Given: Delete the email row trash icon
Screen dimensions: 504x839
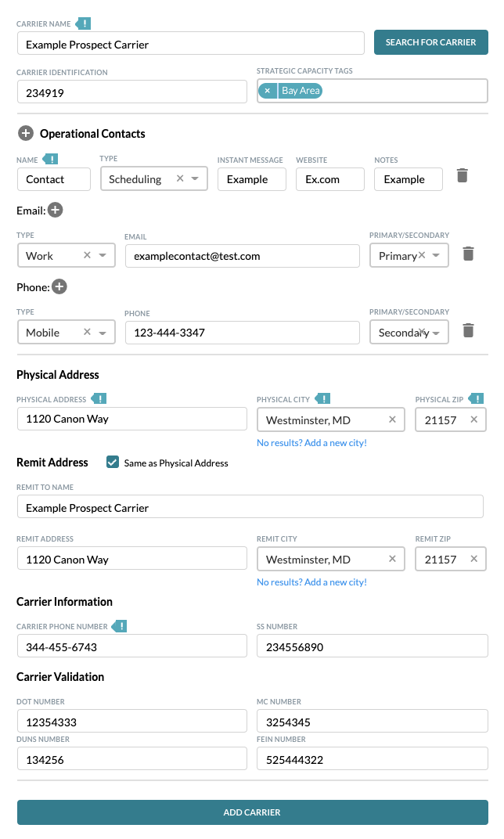Looking at the screenshot, I should coord(468,254).
